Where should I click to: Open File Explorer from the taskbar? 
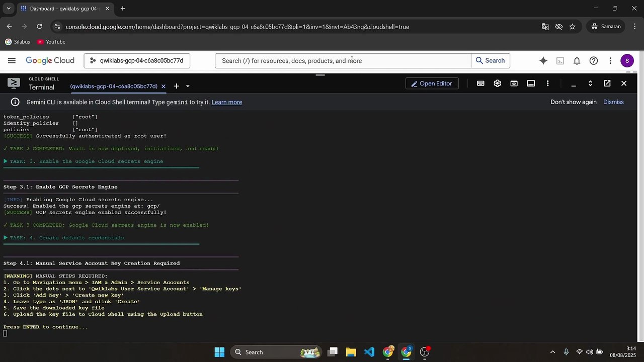coord(351,352)
